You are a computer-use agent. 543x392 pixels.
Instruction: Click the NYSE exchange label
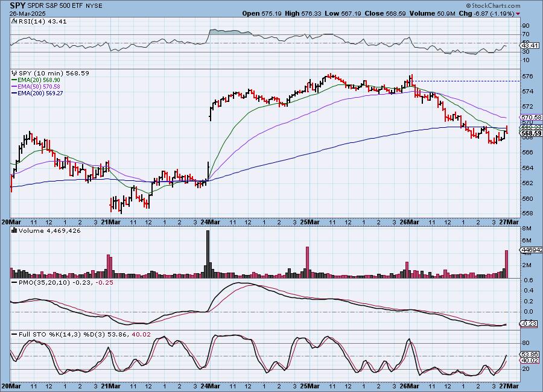pyautogui.click(x=94, y=6)
